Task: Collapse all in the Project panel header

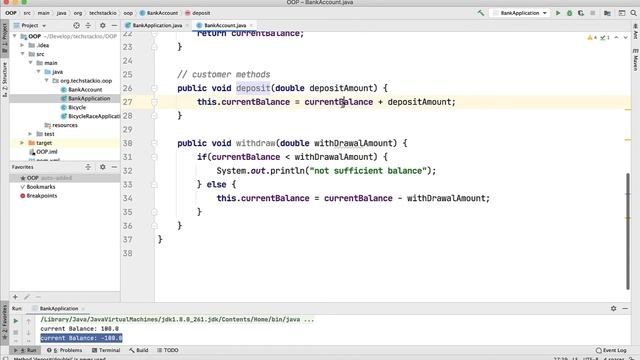Action: click(88, 25)
